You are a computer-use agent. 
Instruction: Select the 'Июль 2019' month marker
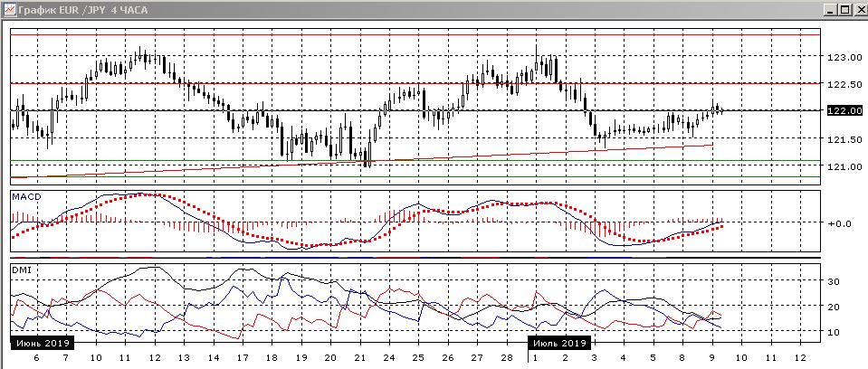(560, 344)
